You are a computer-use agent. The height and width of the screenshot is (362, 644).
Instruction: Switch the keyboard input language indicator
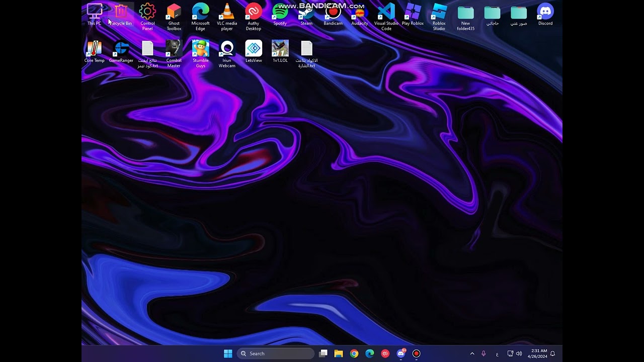click(497, 353)
